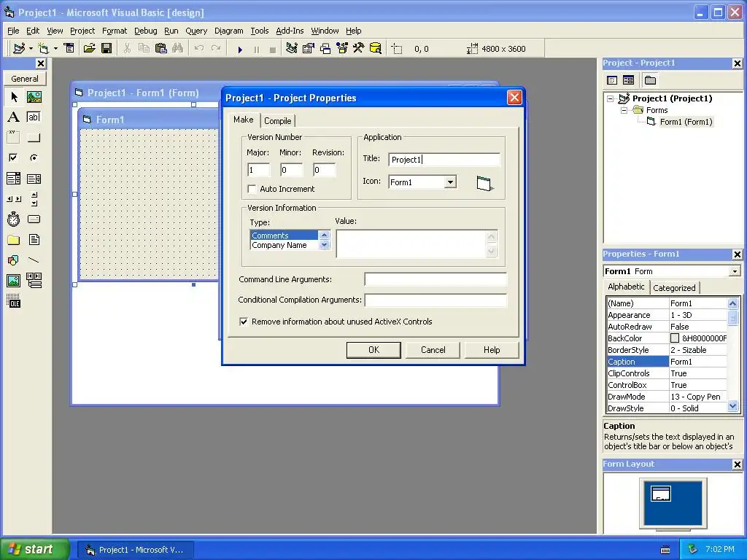Open the Debug menu
The width and height of the screenshot is (747, 560).
pos(145,31)
